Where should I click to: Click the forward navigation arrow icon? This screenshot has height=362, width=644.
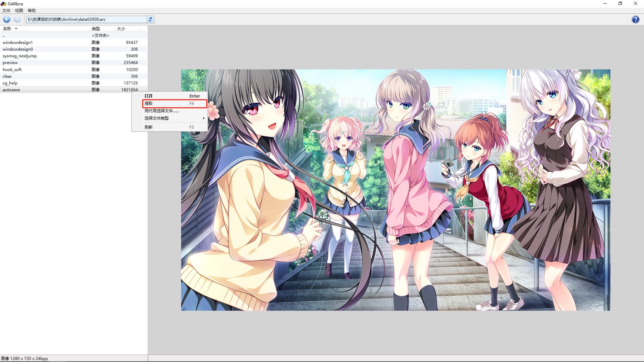coord(17,19)
